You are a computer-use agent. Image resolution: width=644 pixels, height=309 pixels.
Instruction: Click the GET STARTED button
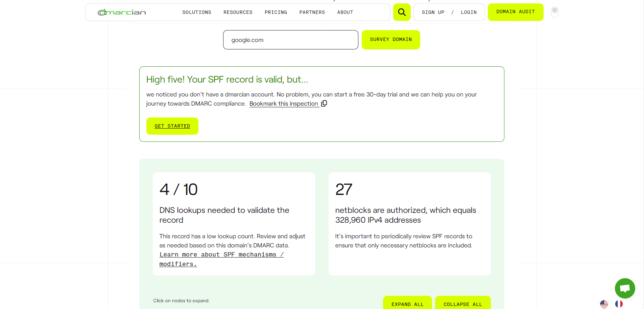pos(172,126)
